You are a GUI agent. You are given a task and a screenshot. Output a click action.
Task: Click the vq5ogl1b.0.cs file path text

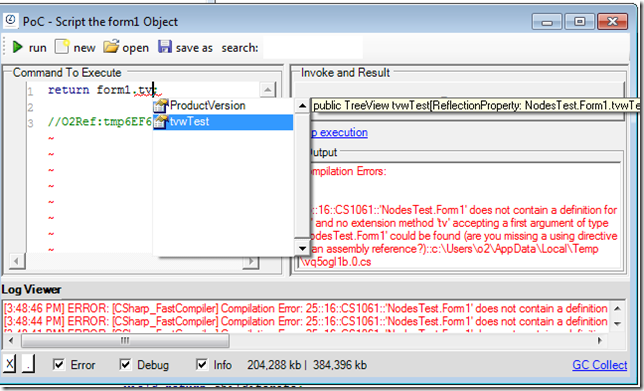(x=336, y=262)
